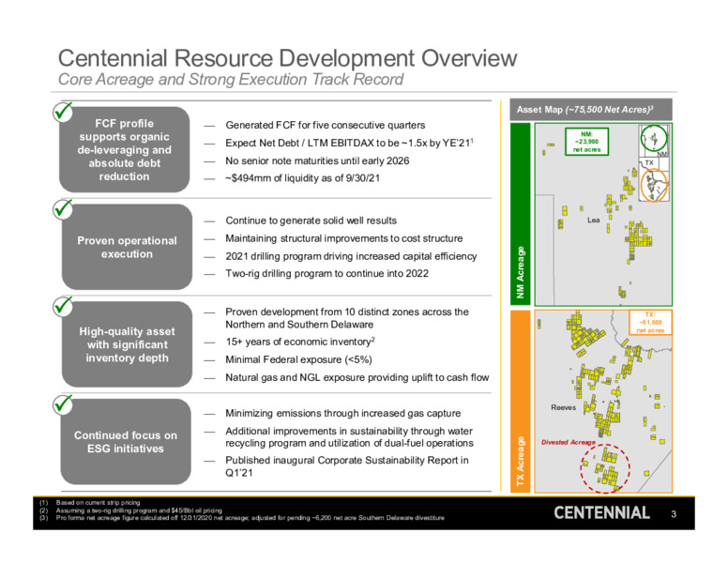Click the checkmark beside High-quality asset box
The image size is (728, 563).
[x=63, y=306]
